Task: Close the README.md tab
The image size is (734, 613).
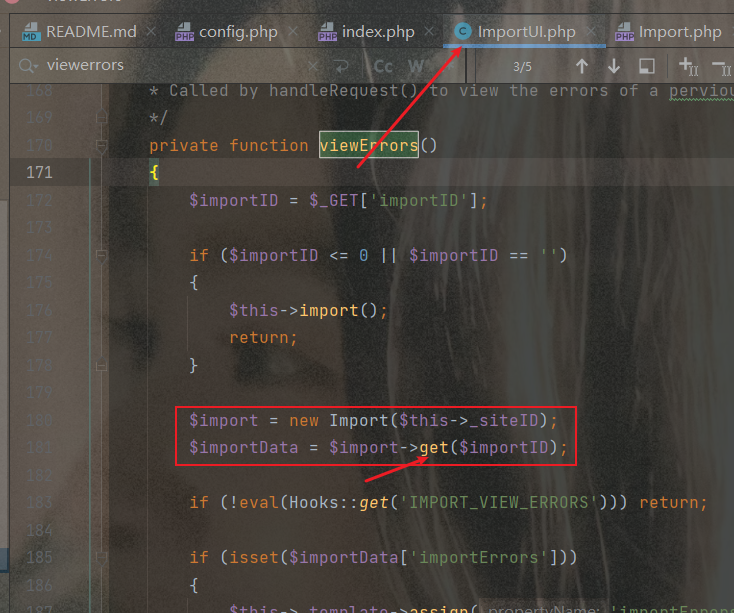Action: pyautogui.click(x=151, y=31)
